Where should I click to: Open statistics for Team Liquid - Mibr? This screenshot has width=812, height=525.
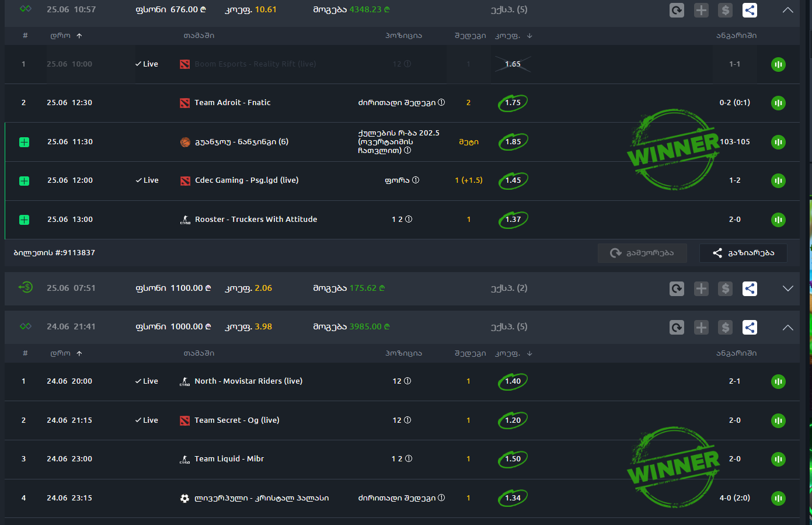point(778,459)
